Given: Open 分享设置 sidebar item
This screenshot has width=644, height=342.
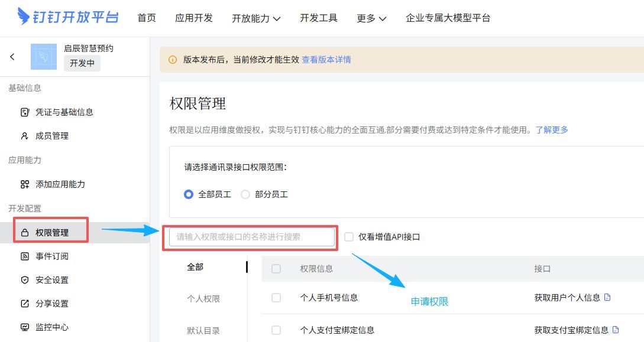Looking at the screenshot, I should point(51,304).
